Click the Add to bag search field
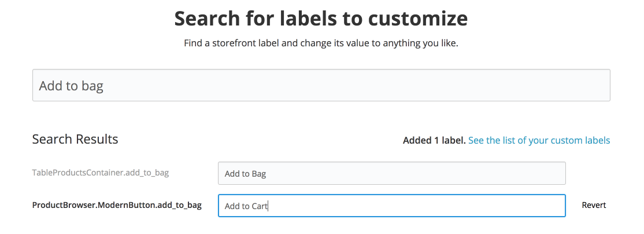The width and height of the screenshot is (644, 234). pyautogui.click(x=321, y=86)
